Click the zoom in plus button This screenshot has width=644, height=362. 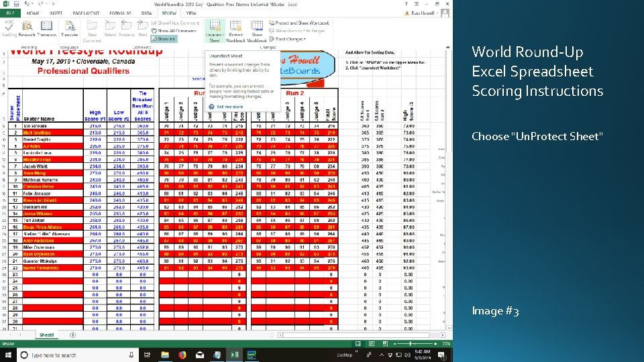(x=435, y=343)
